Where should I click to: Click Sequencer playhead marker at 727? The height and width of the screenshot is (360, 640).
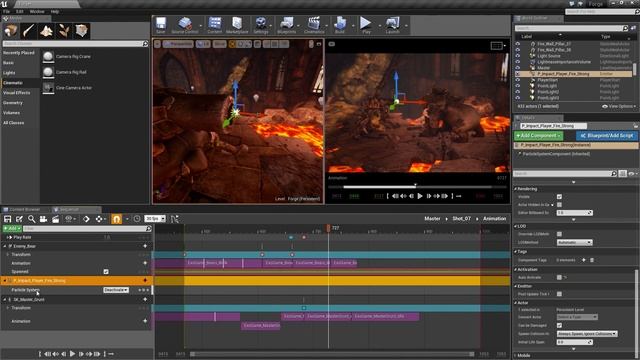[329, 228]
